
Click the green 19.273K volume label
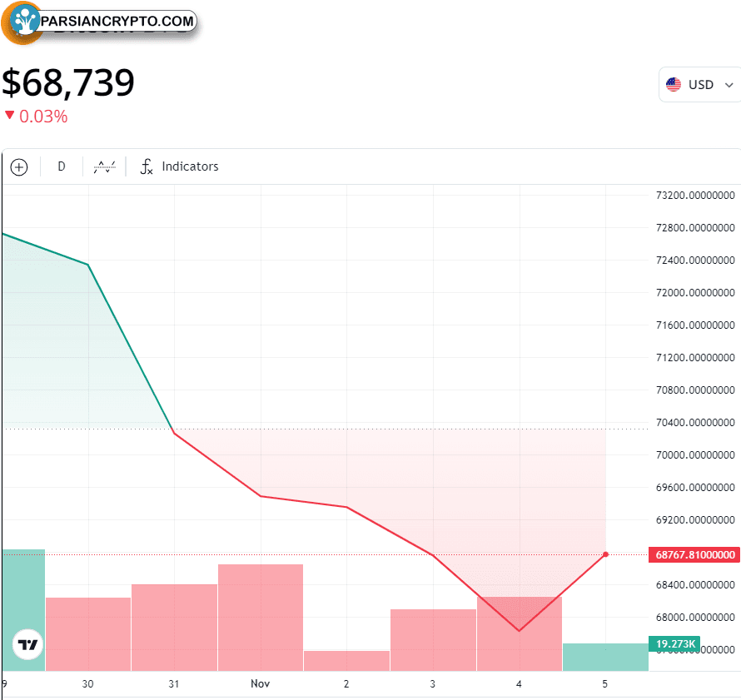[x=675, y=643]
